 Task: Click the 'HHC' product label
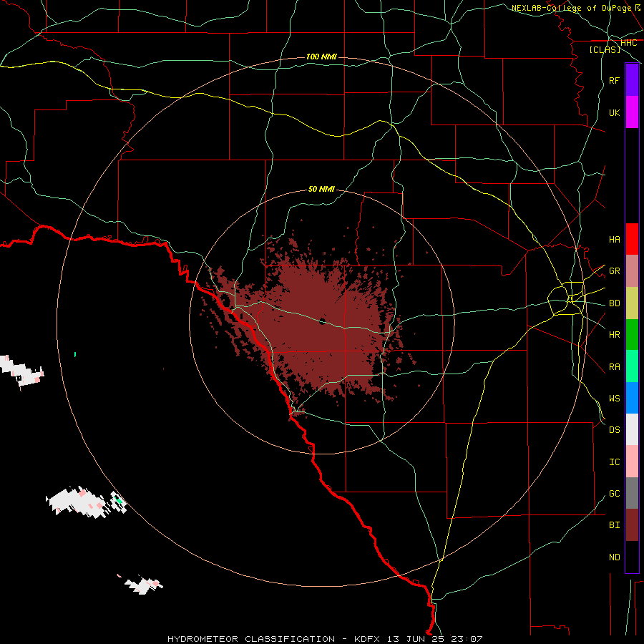tap(628, 43)
